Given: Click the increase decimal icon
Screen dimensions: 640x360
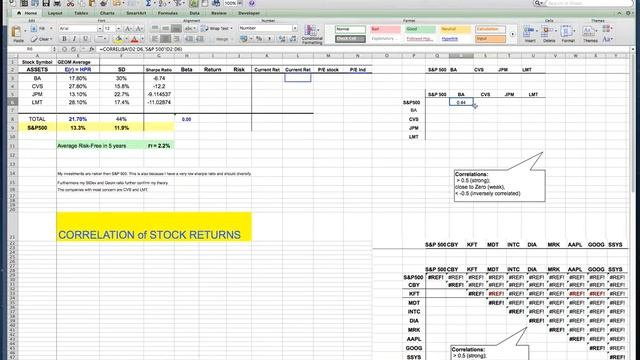Looking at the screenshot, I should pos(282,39).
